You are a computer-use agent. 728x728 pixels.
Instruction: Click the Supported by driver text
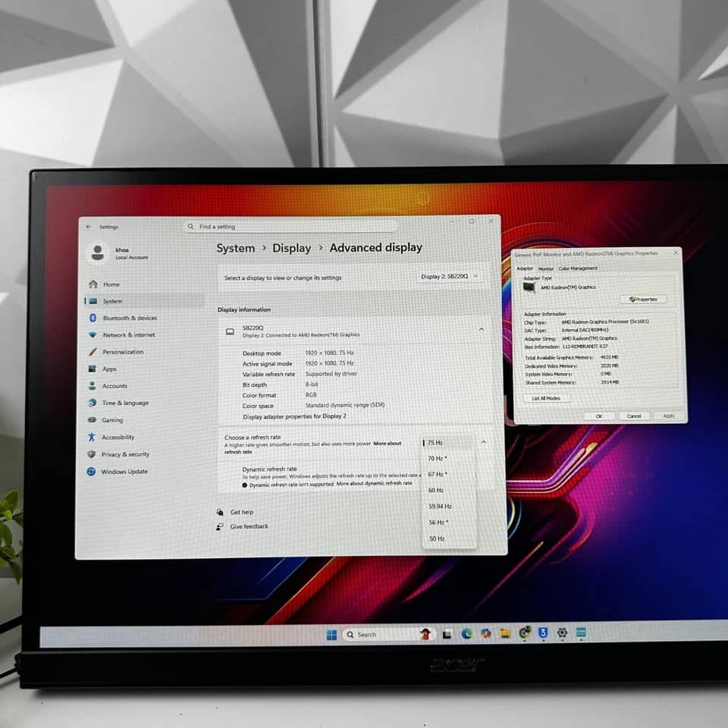pos(331,374)
